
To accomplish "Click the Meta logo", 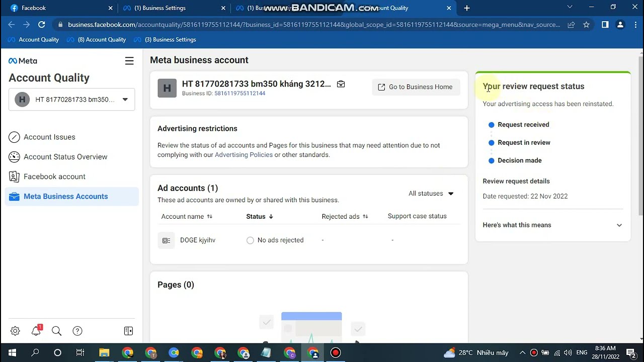I will [23, 61].
